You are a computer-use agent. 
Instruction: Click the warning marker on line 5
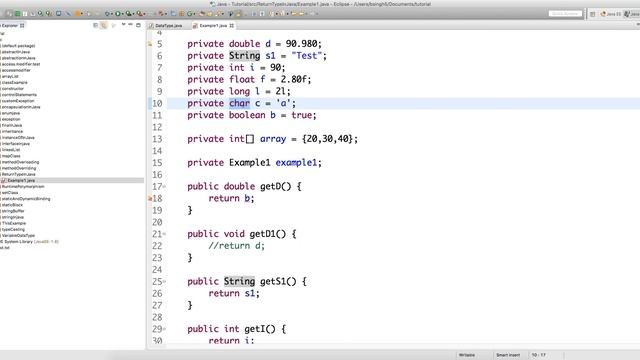coord(149,44)
